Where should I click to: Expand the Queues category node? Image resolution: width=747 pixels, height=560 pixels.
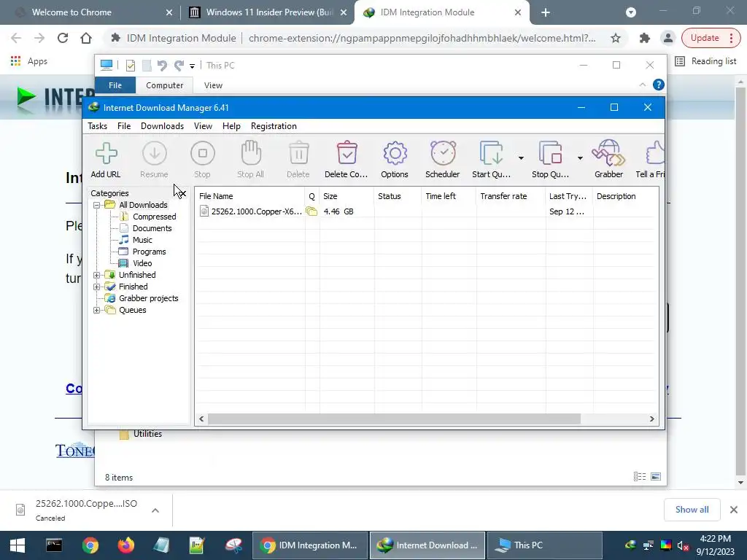point(97,310)
